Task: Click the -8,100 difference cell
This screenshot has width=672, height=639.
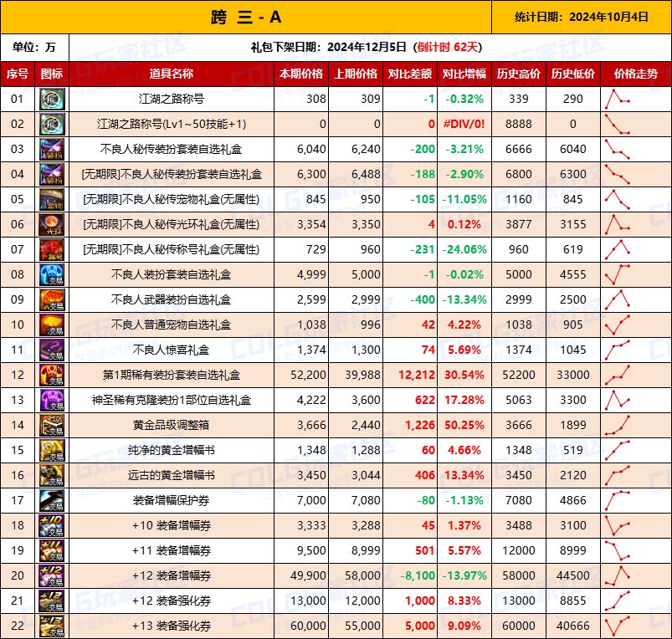Action: 410,575
